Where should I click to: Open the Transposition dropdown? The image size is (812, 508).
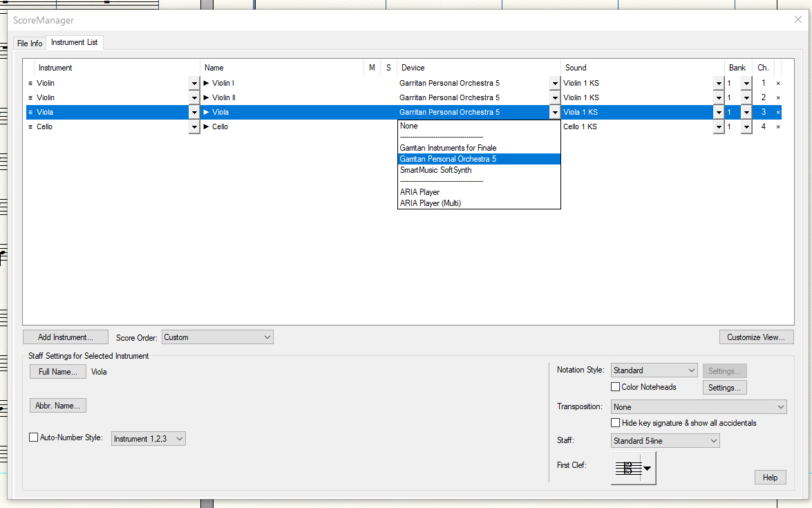(x=699, y=407)
